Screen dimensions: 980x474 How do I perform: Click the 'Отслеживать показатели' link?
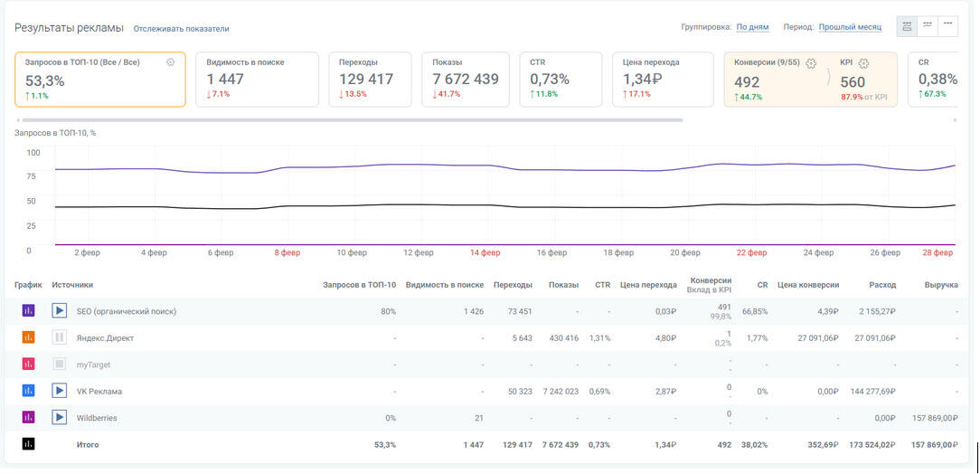click(x=181, y=29)
